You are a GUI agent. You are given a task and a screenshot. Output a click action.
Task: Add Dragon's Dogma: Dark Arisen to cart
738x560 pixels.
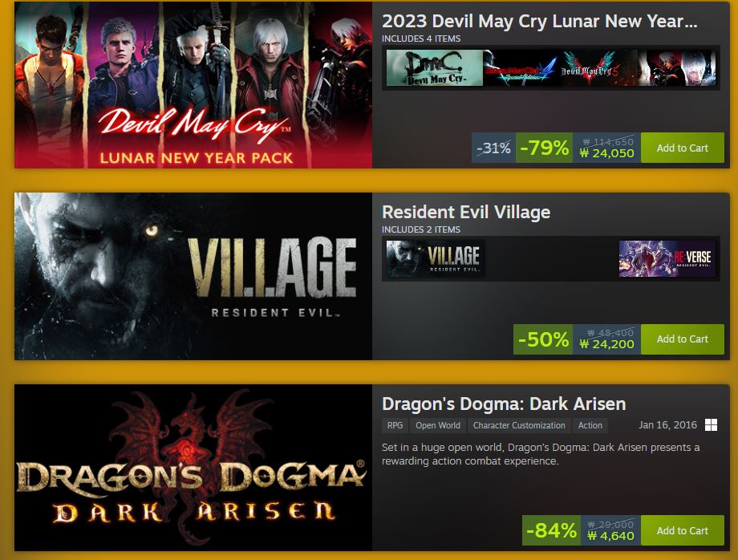coord(682,530)
